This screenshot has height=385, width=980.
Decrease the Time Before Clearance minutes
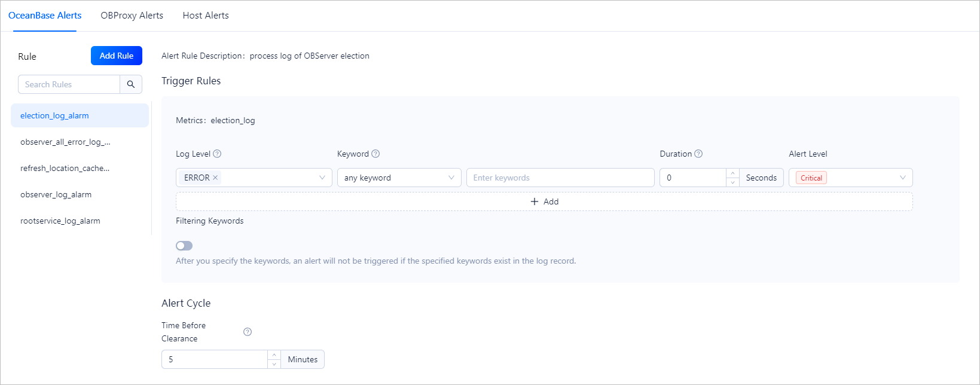pyautogui.click(x=274, y=364)
